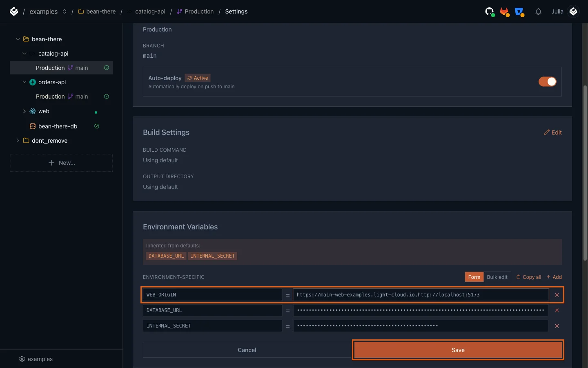
Task: Go to bean-there in the breadcrumb
Action: [x=101, y=11]
